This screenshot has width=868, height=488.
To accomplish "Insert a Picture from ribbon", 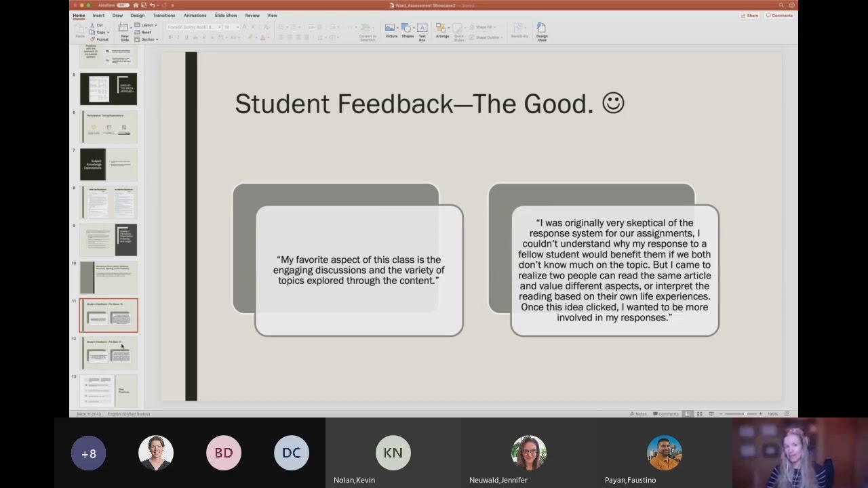I will 390,28.
